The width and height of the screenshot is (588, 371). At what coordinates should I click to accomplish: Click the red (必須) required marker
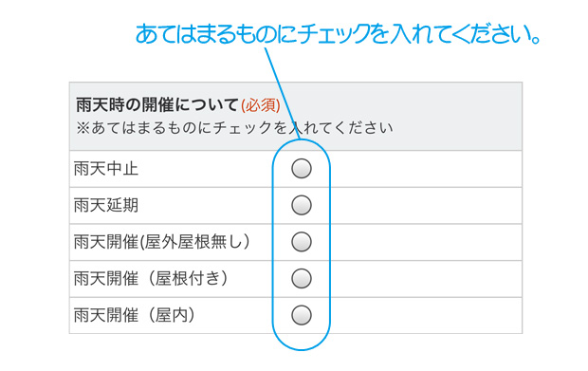[261, 105]
